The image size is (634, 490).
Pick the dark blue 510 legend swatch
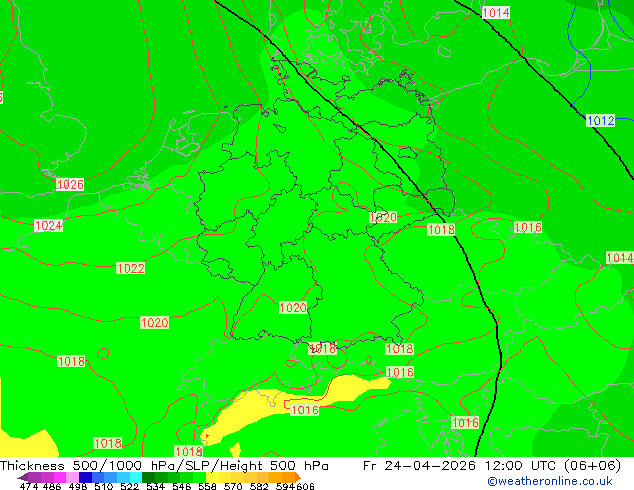(85, 477)
